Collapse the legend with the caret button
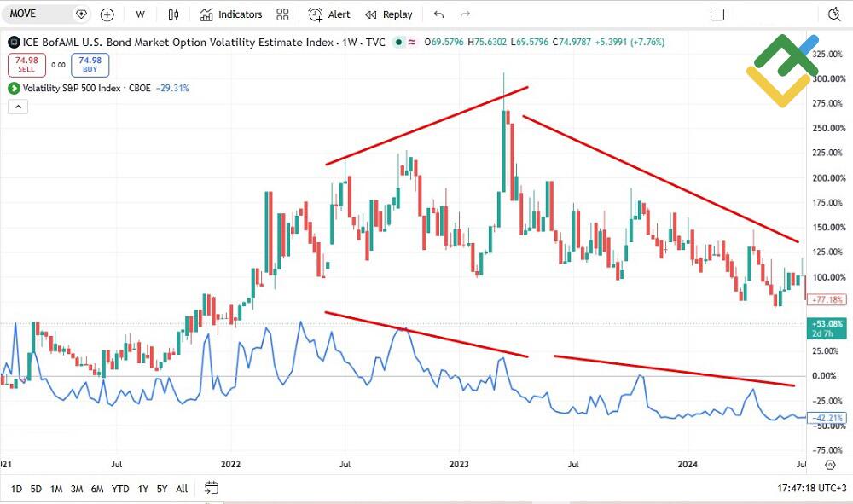The image size is (853, 504). 18,107
